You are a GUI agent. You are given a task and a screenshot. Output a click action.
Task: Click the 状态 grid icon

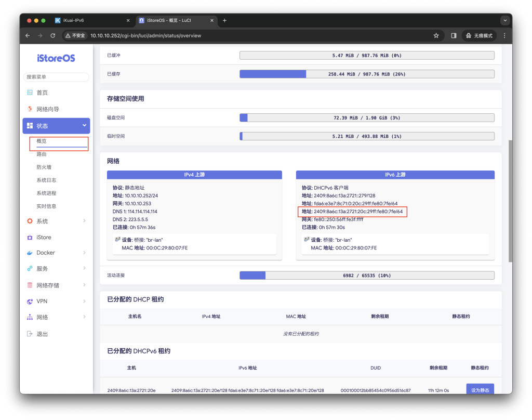coord(30,126)
